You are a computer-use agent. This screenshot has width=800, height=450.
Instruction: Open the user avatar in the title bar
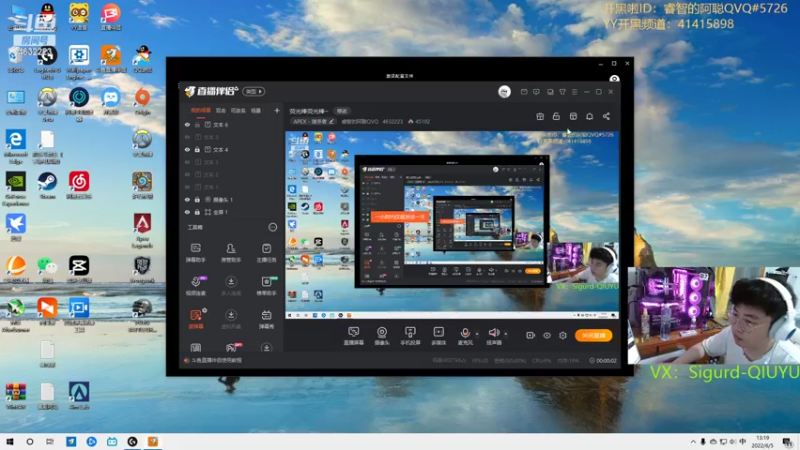[504, 91]
